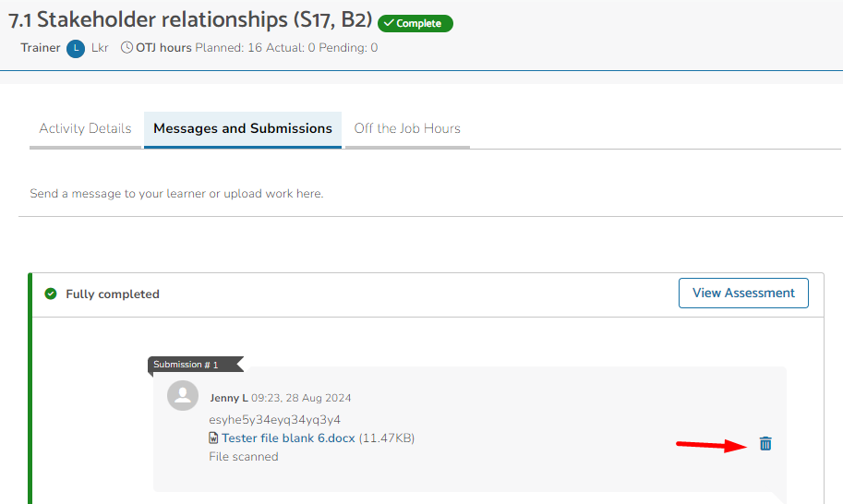
Task: Select the Messages and Submissions tab
Action: 243,129
